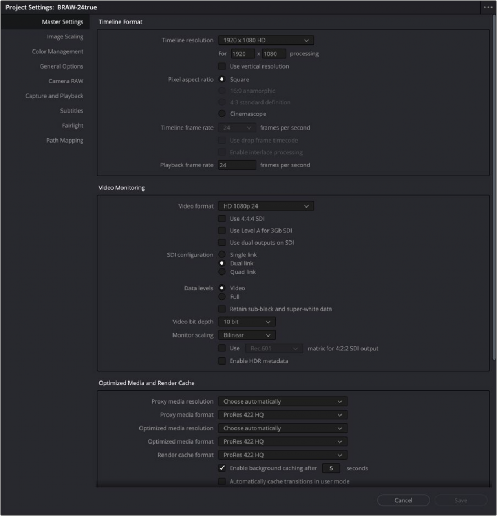Screen dimensions: 497x516
Task: Enable HDR metadata checkbox
Action: 222,361
